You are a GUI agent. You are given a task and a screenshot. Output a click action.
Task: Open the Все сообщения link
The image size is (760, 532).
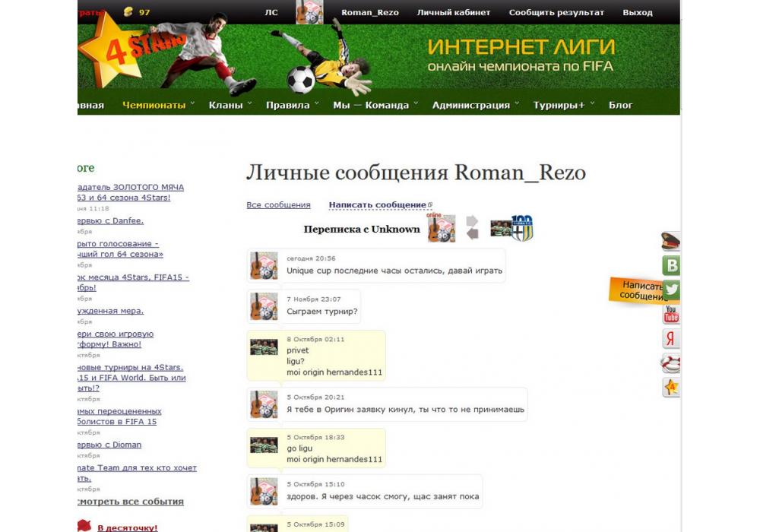click(278, 205)
